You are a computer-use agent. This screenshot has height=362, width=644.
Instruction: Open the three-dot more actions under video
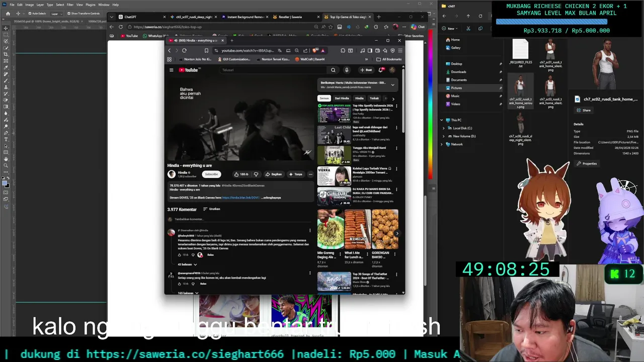[x=310, y=174]
